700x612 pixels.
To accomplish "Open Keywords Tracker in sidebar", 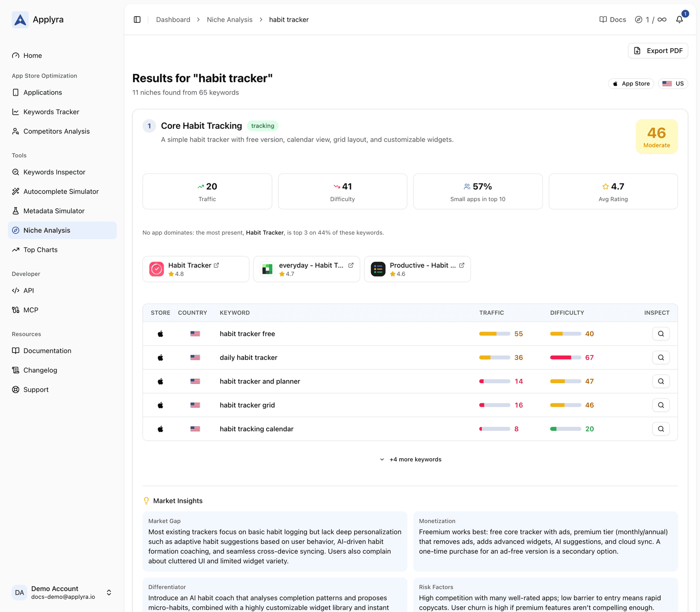I will click(x=62, y=112).
